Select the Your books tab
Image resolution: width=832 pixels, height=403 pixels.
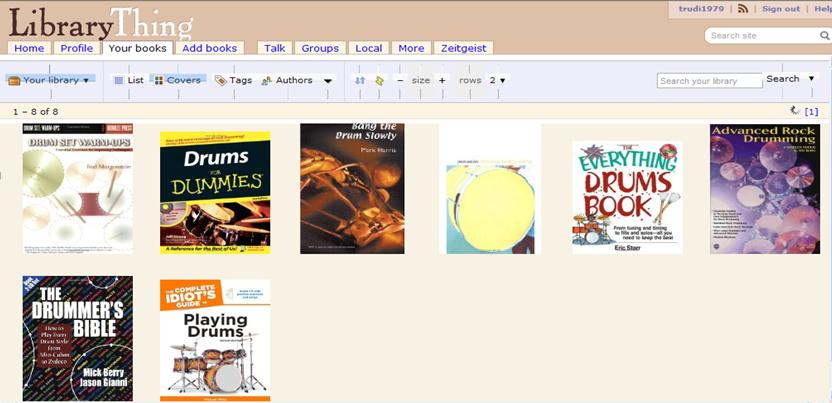(x=137, y=48)
